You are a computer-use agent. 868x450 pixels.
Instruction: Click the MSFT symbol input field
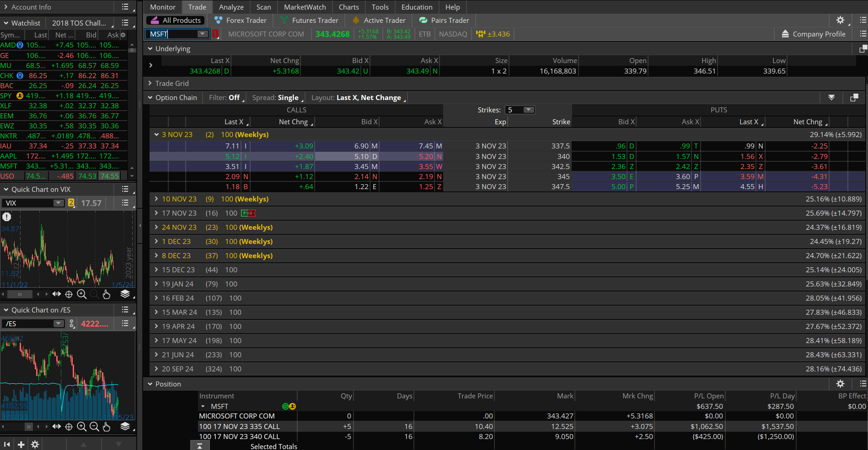(x=173, y=34)
